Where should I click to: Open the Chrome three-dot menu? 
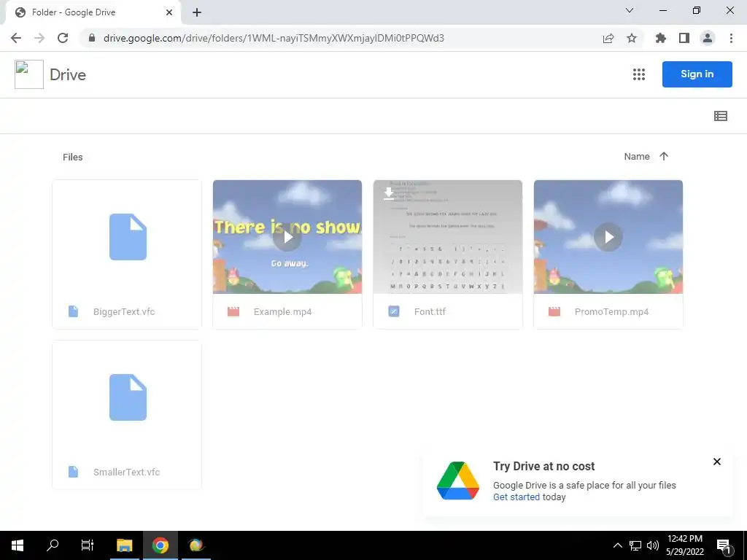click(731, 38)
